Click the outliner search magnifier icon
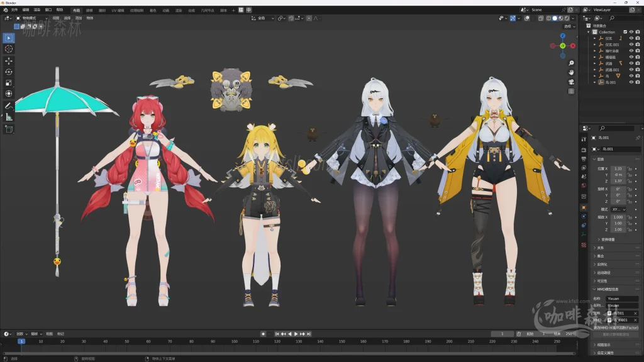Image resolution: width=644 pixels, height=362 pixels. (612, 18)
